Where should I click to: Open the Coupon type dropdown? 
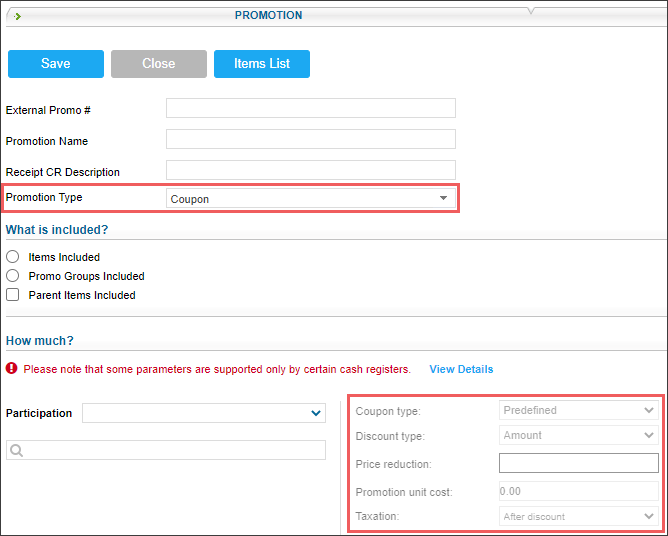(579, 410)
